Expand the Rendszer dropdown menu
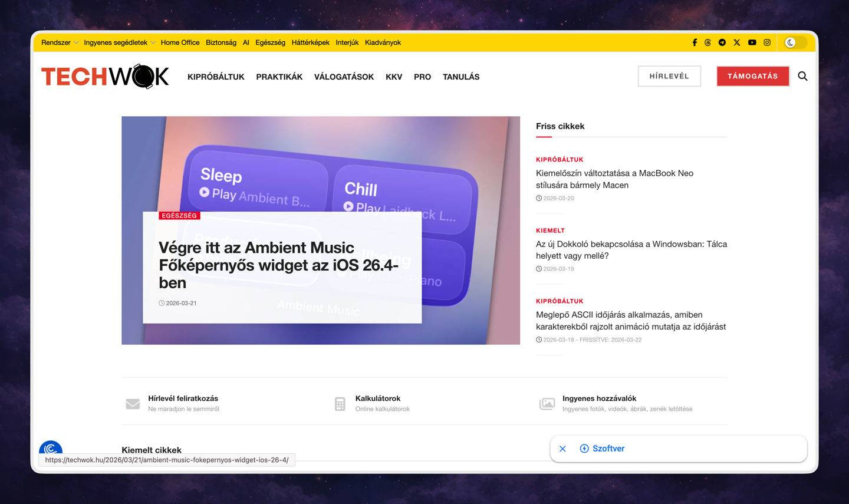This screenshot has width=849, height=504. pos(60,42)
